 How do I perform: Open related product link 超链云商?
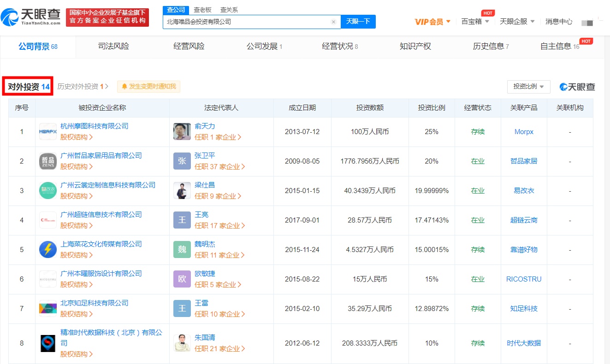click(x=524, y=220)
